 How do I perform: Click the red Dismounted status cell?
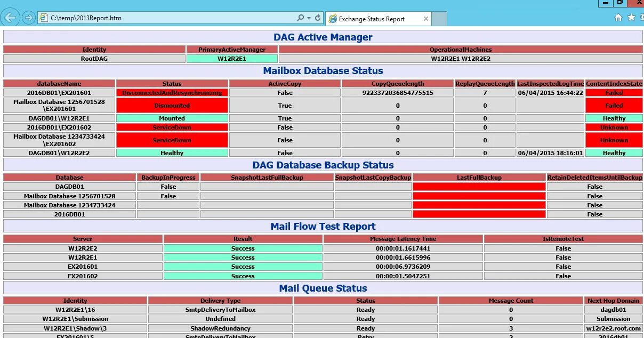[x=172, y=106]
